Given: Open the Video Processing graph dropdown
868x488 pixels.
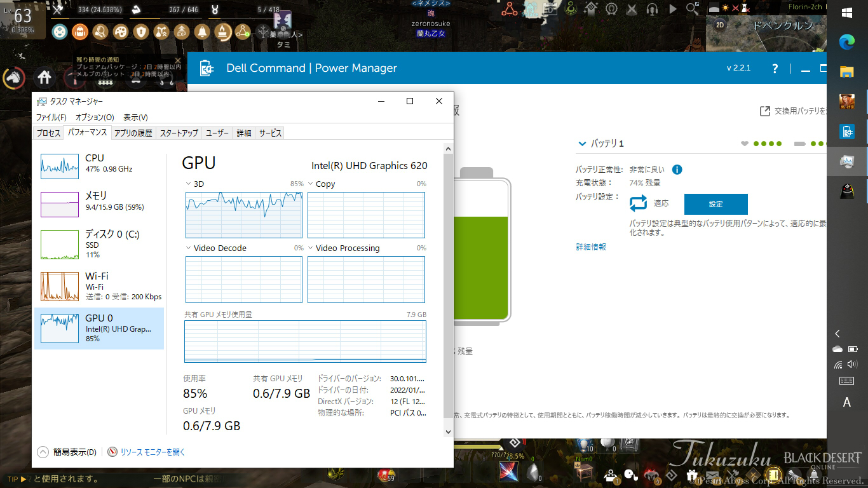Looking at the screenshot, I should coord(310,248).
